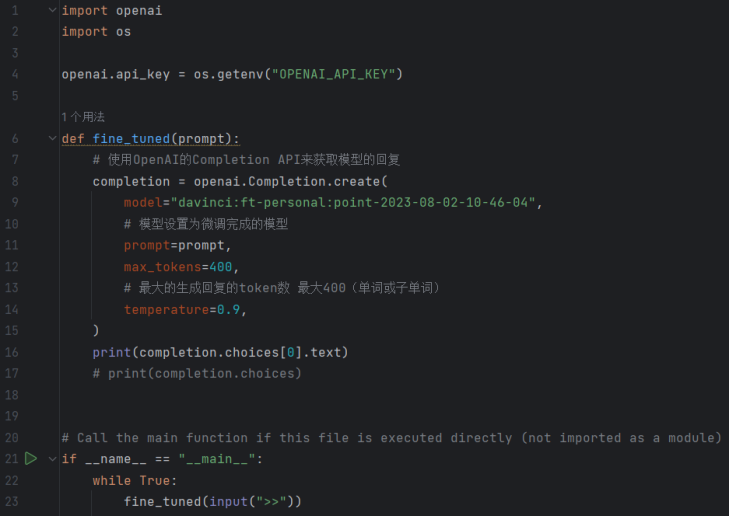Click the max_tokens value 400
The image size is (729, 517).
(x=220, y=267)
